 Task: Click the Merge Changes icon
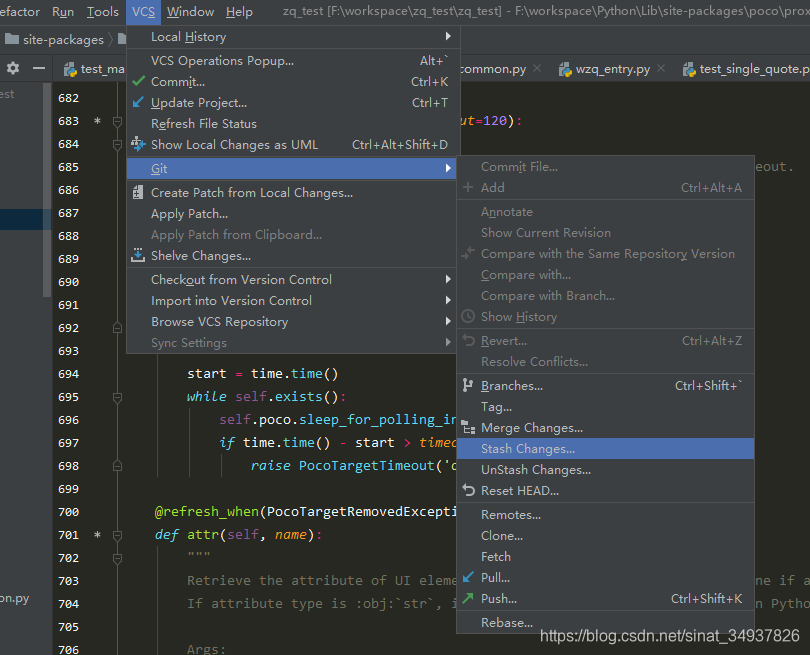[x=468, y=427]
